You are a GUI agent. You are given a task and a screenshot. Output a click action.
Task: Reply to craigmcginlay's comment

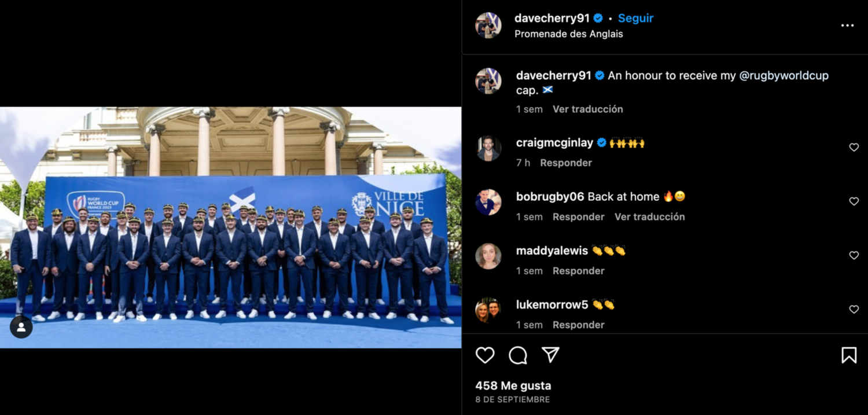[x=566, y=163]
